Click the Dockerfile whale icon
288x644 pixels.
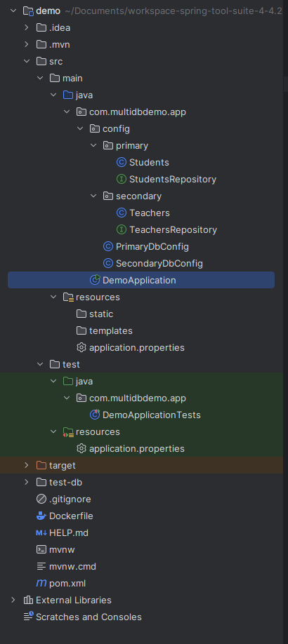[x=41, y=516]
